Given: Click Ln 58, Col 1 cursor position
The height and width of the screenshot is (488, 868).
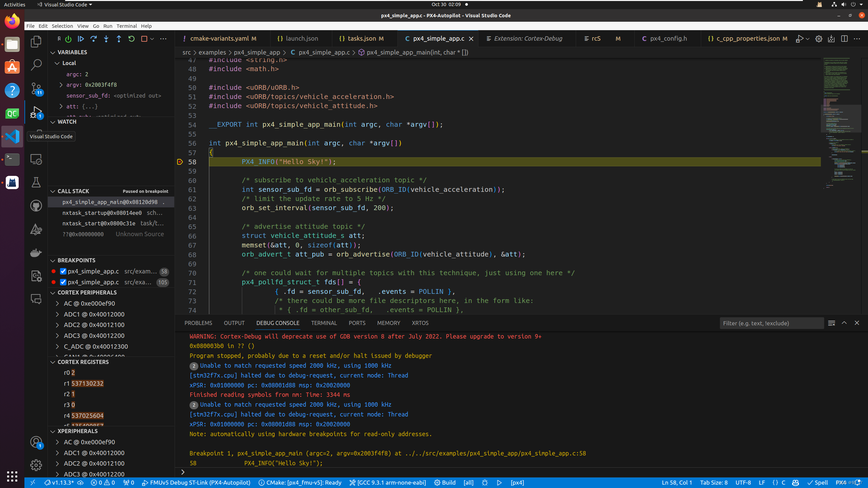Looking at the screenshot, I should pos(677,483).
